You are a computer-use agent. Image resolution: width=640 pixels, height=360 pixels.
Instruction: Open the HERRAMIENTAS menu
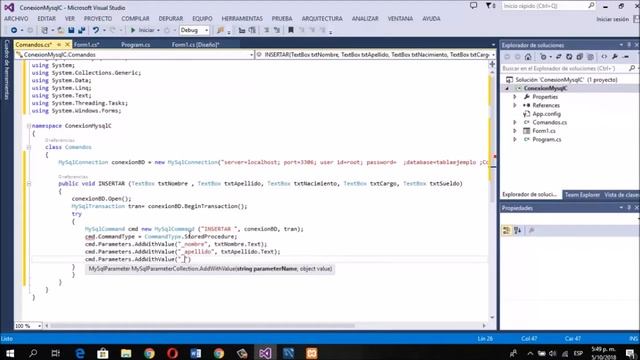[x=242, y=19]
